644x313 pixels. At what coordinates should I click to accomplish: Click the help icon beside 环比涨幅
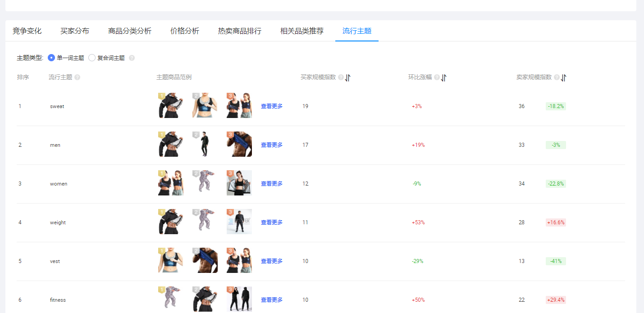tap(437, 77)
